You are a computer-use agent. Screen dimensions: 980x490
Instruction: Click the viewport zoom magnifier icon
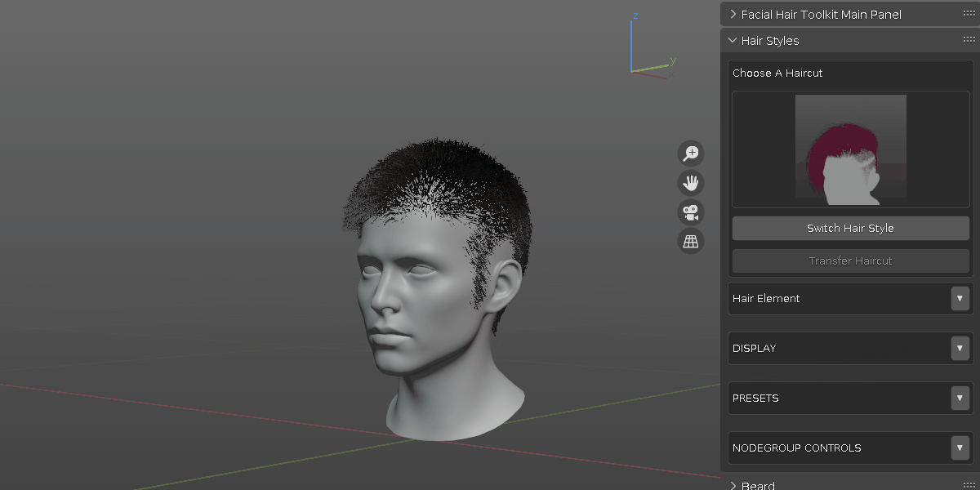click(690, 153)
